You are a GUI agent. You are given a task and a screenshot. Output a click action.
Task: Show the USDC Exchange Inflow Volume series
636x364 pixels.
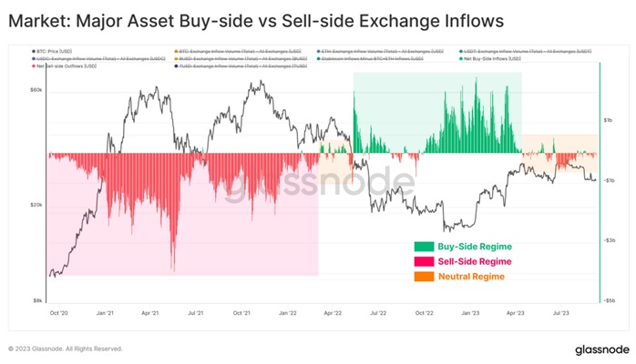[x=98, y=59]
